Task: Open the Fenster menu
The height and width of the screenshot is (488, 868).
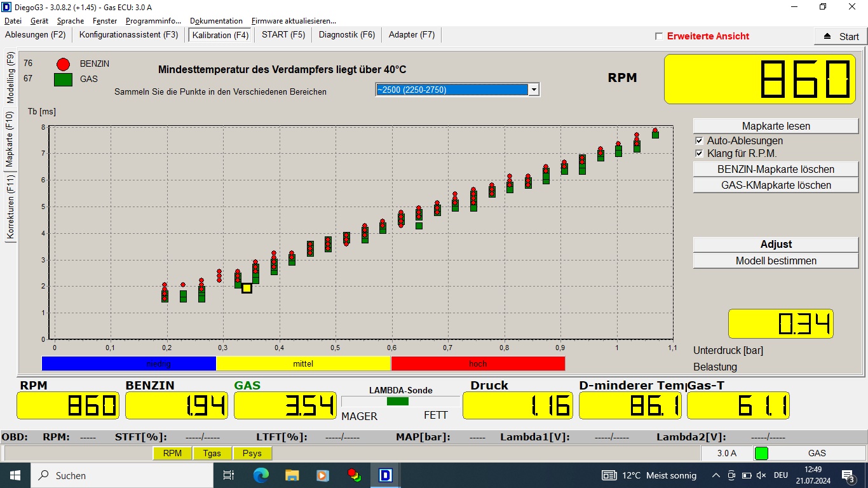Action: pyautogui.click(x=105, y=21)
